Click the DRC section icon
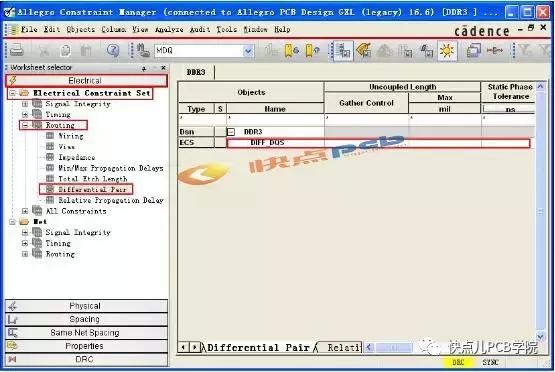 (x=13, y=359)
